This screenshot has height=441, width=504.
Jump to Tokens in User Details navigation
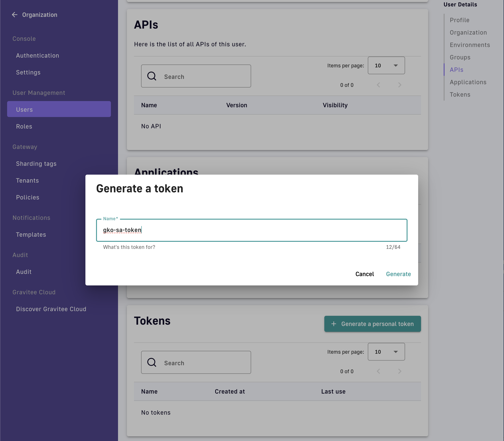click(x=460, y=94)
